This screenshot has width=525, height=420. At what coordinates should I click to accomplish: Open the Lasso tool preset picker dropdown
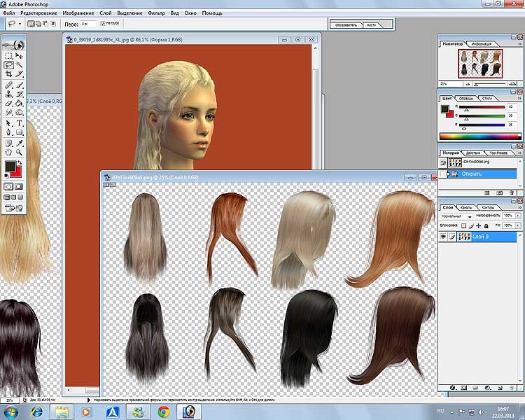click(21, 23)
